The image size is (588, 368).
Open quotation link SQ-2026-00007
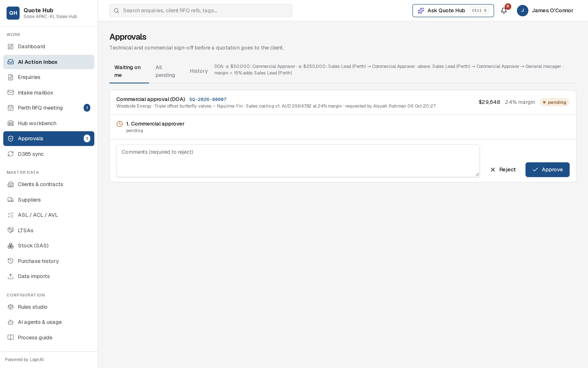[x=208, y=99]
